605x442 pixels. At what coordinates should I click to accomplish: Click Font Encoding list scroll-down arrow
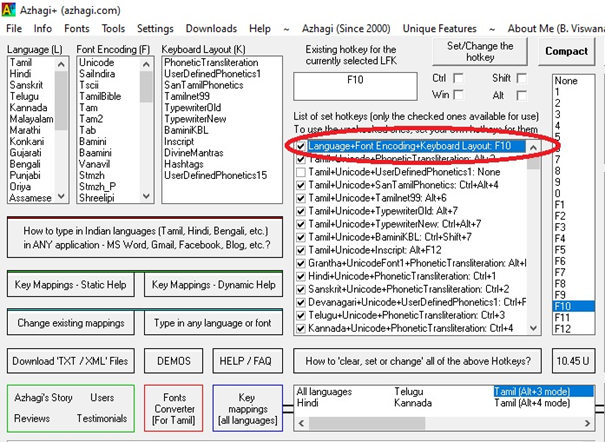tap(146, 196)
